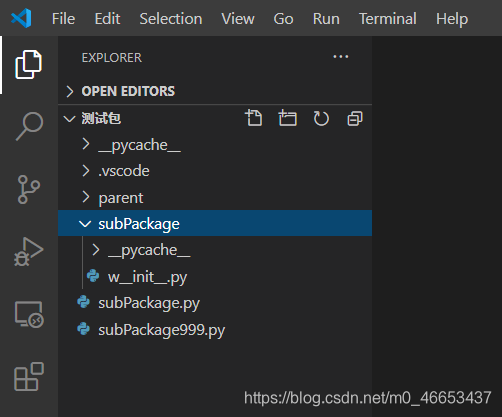502x417 pixels.
Task: Click the EXPLORER panel title
Action: point(112,58)
